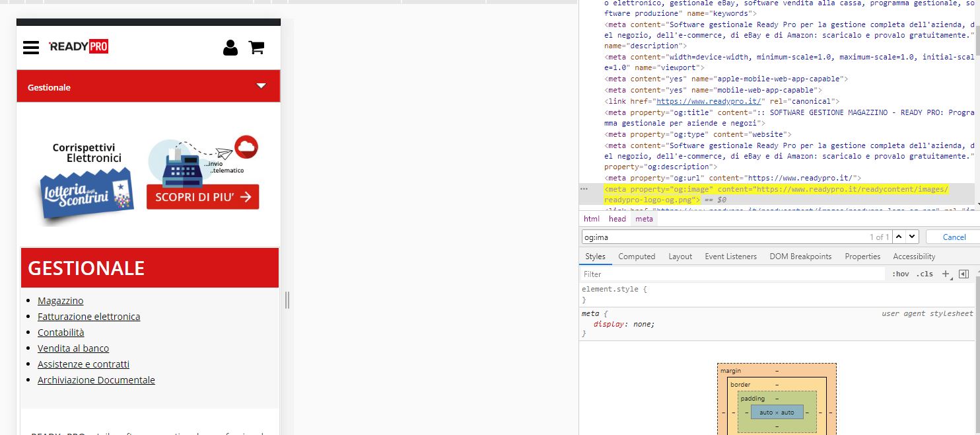Open the Properties tab
The width and height of the screenshot is (980, 435).
tap(862, 257)
